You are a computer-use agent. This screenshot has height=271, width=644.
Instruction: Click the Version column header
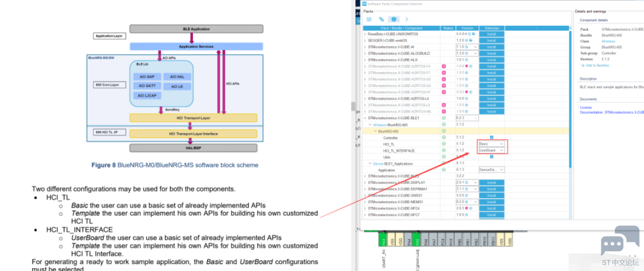coord(467,28)
